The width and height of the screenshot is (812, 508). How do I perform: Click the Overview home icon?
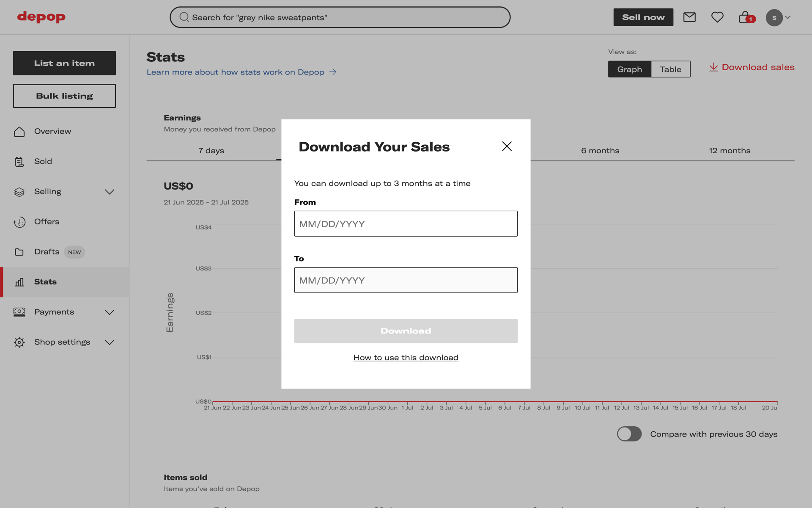pos(19,132)
